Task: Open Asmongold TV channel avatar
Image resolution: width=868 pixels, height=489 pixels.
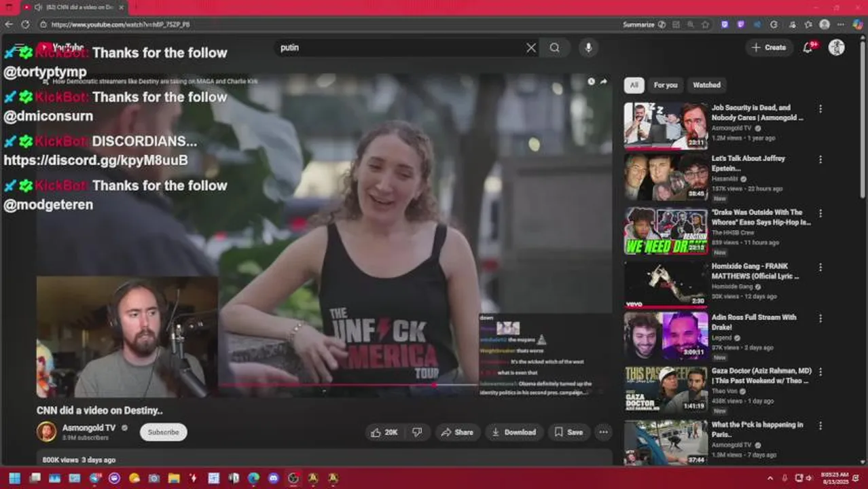Action: [46, 432]
